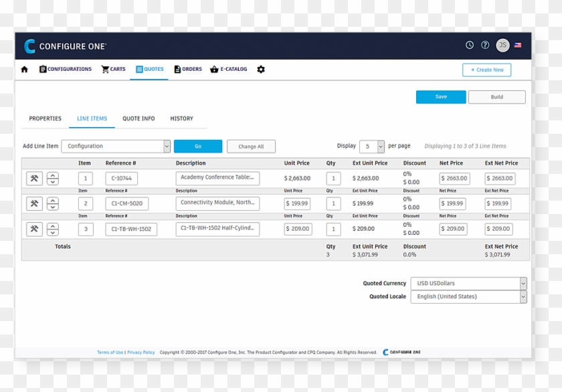Click the JS user avatar
This screenshot has height=392, width=562.
[502, 45]
